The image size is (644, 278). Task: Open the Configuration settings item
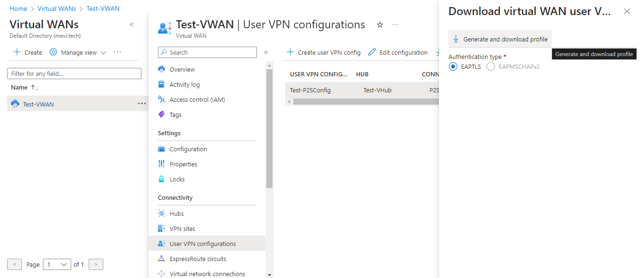click(188, 149)
